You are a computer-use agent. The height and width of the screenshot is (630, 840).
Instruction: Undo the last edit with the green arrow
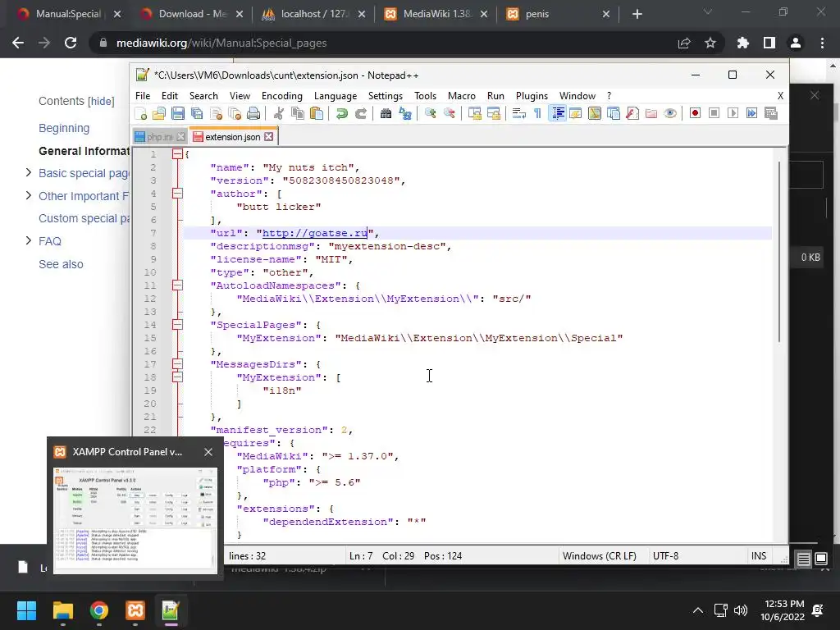coord(342,113)
